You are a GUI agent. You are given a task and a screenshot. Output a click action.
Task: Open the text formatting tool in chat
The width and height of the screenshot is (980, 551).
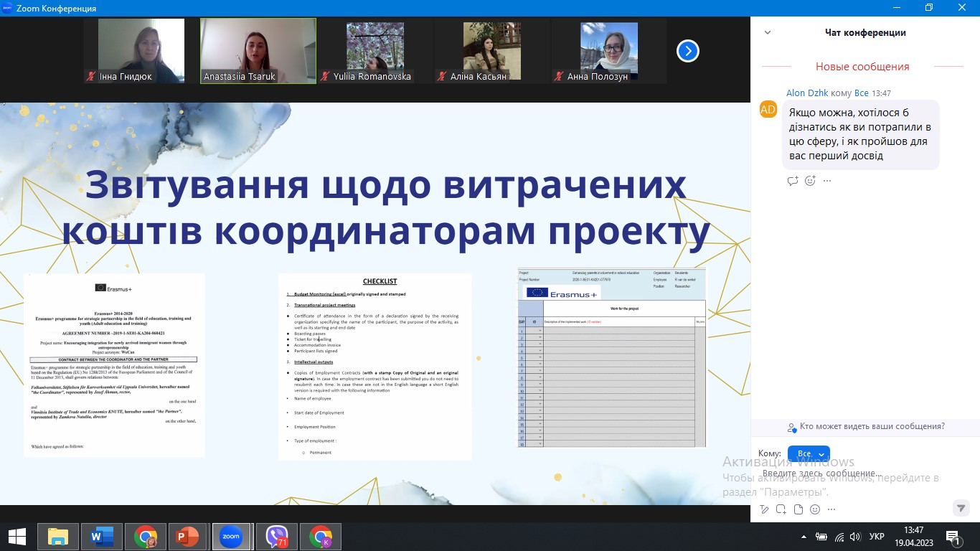[764, 509]
